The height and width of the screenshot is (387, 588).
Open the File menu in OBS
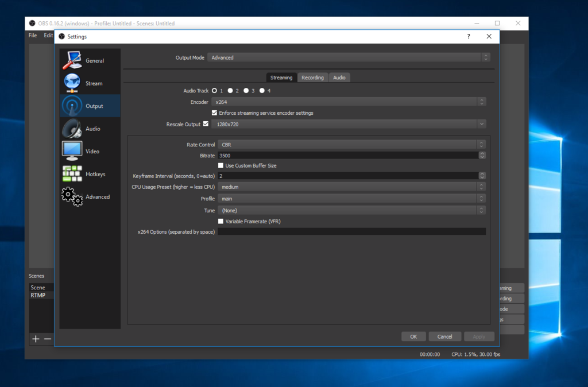[x=33, y=35]
